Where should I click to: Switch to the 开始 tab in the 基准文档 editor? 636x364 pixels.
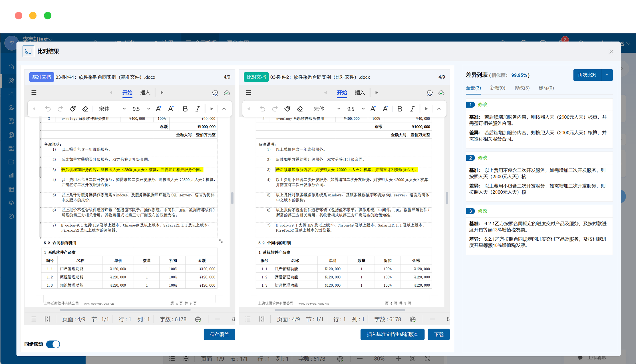[x=127, y=93]
